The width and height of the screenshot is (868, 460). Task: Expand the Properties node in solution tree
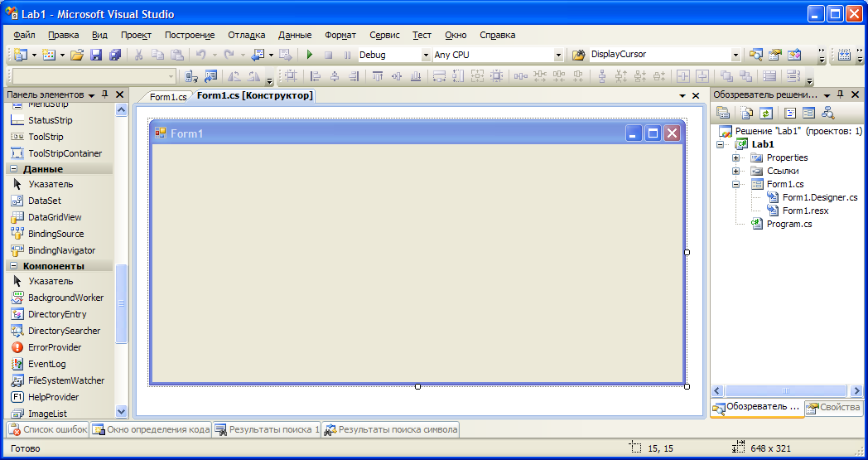(x=735, y=158)
